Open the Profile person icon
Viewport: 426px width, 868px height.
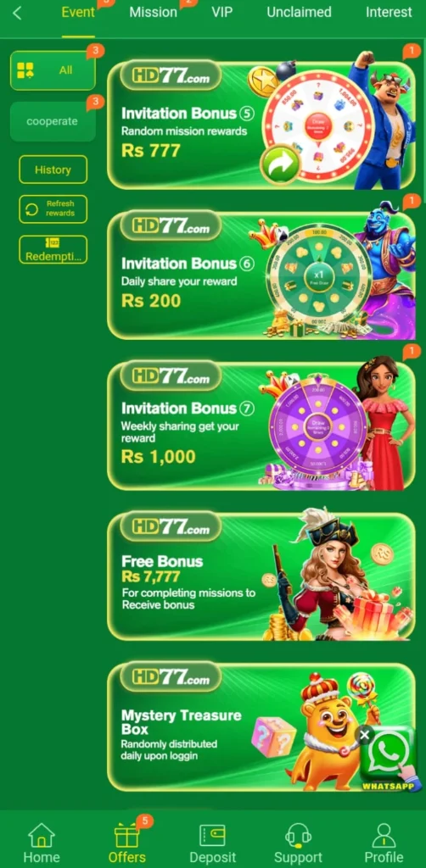(384, 835)
